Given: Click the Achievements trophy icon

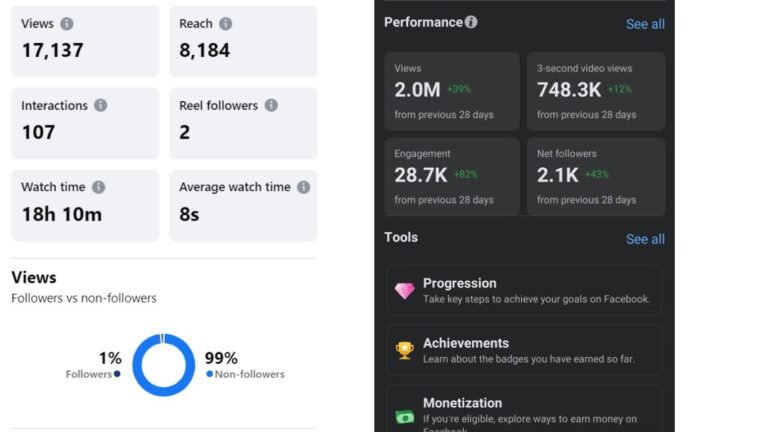Looking at the screenshot, I should coord(404,350).
